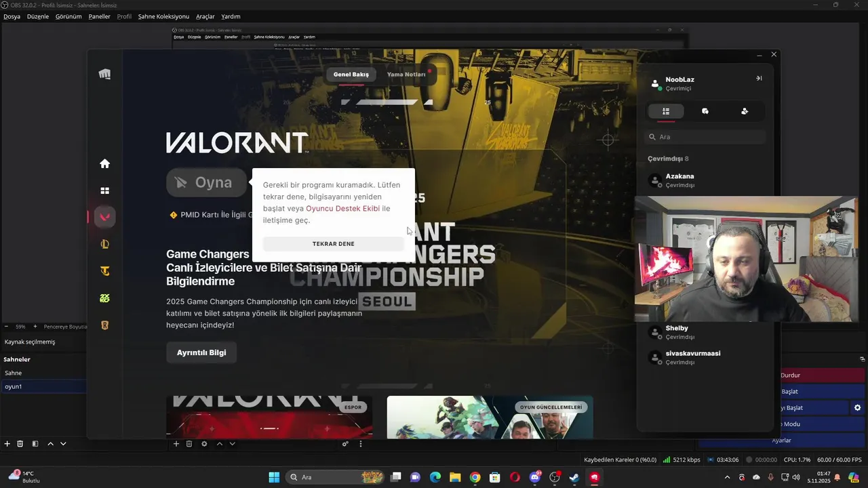Open friend Shelby in friends list

pyautogui.click(x=705, y=332)
